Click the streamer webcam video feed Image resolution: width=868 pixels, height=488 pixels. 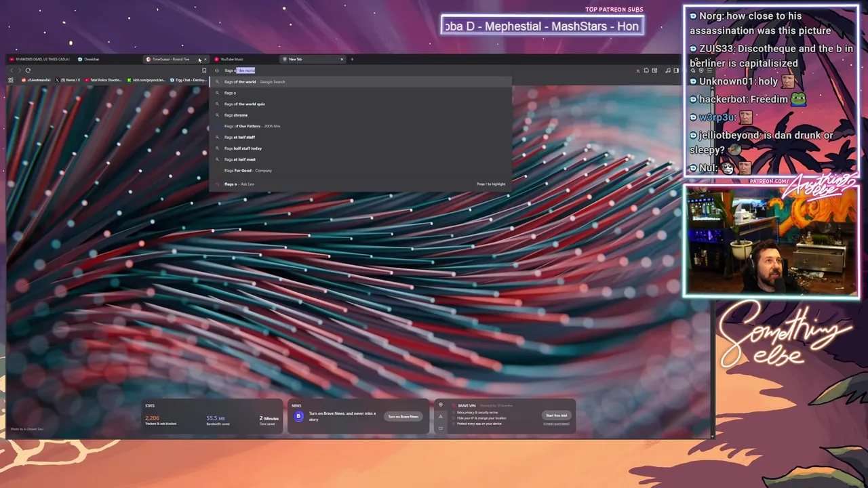(771, 241)
